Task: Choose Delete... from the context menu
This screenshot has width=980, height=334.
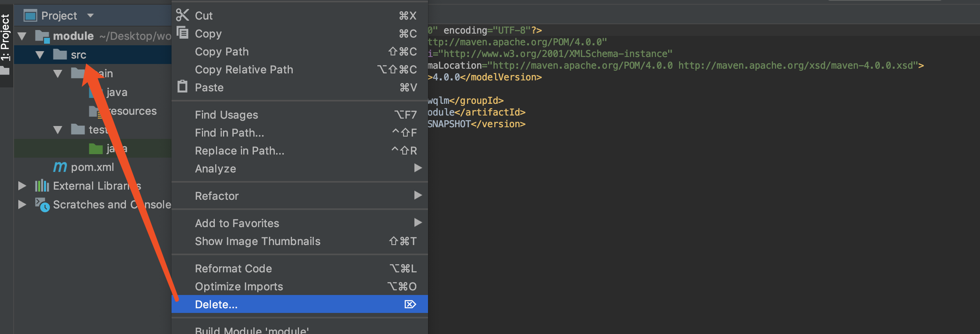Action: (216, 304)
